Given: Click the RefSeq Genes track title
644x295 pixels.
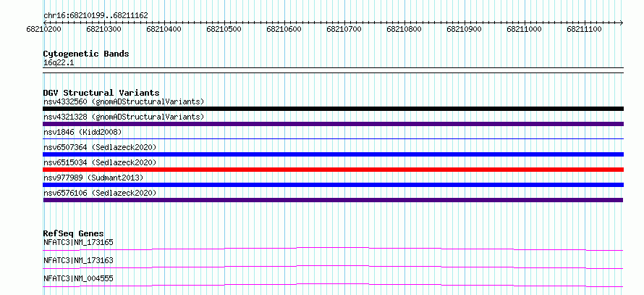Looking at the screenshot, I should (74, 233).
